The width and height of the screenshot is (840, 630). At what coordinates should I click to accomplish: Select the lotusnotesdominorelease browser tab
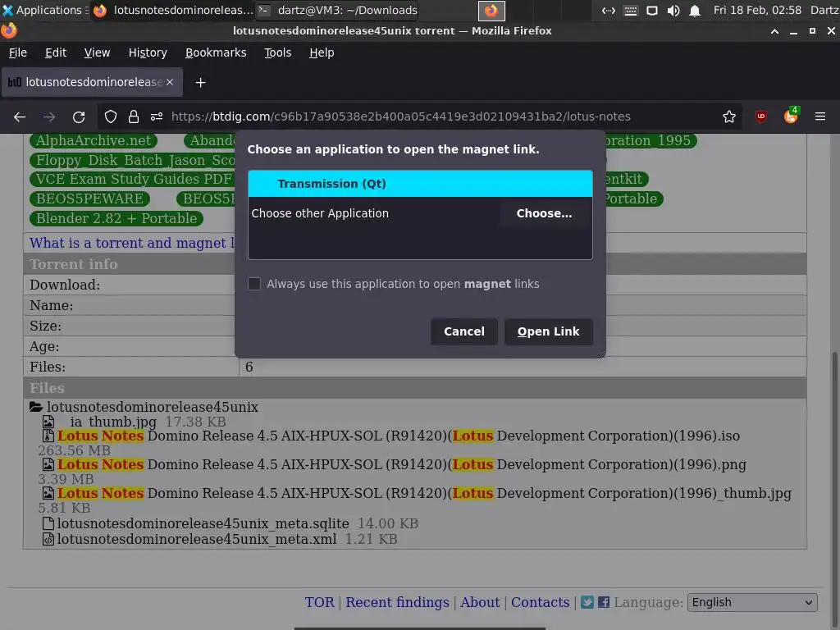pyautogui.click(x=92, y=82)
